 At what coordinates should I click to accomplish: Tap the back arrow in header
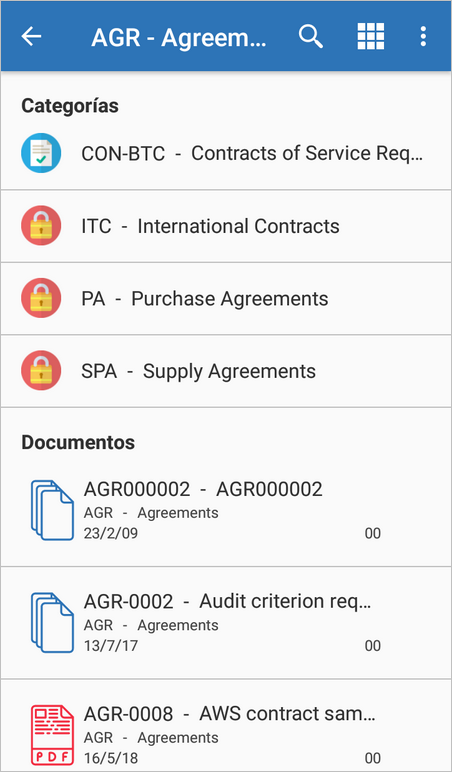[32, 36]
